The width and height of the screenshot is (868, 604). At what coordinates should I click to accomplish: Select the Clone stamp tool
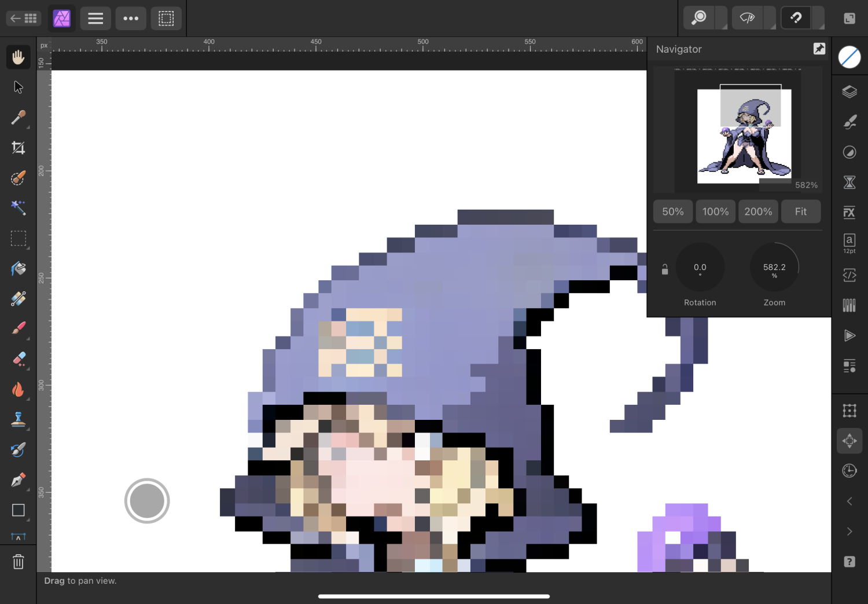point(19,419)
